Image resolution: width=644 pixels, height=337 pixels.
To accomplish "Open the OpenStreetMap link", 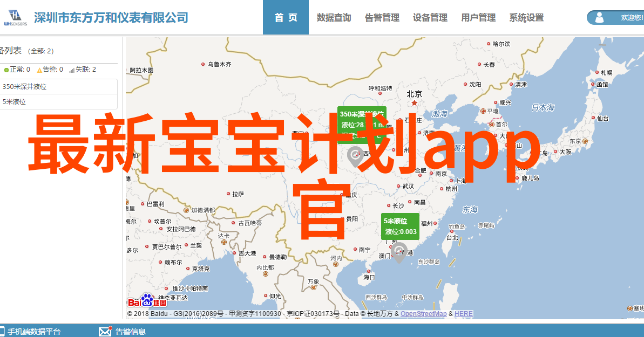I will coord(423,314).
